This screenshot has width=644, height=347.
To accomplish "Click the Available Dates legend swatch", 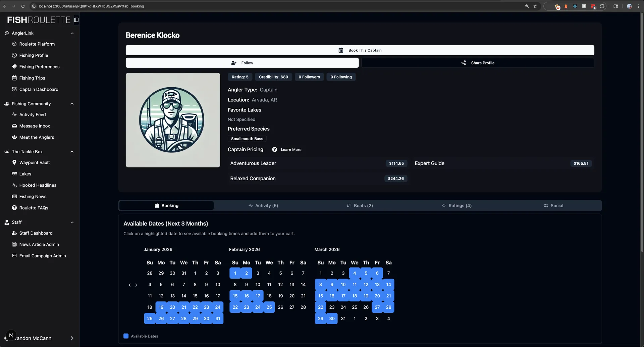I will 126,336.
